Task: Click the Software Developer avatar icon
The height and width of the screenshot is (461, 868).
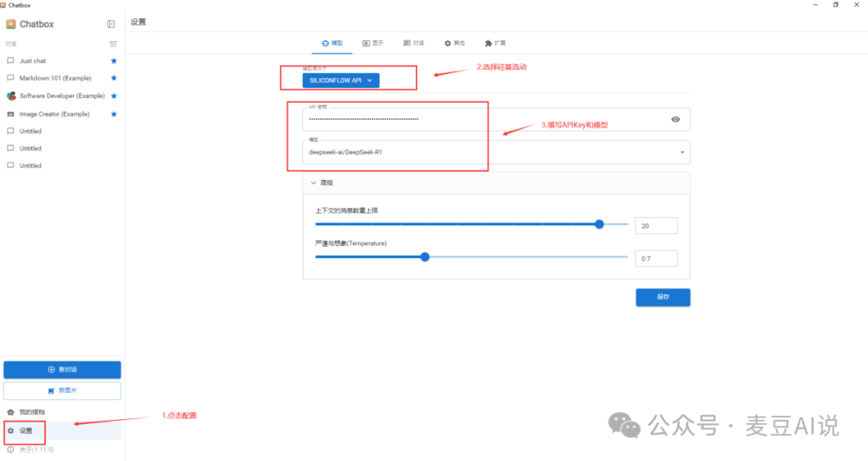Action: point(11,96)
